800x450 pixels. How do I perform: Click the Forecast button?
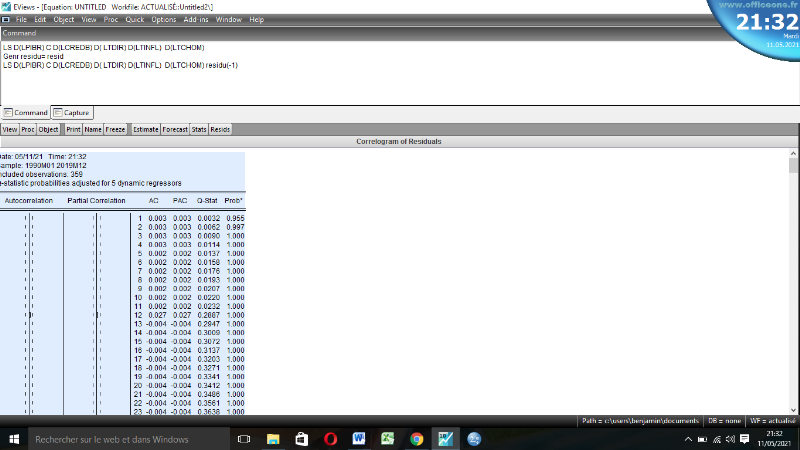pos(175,130)
